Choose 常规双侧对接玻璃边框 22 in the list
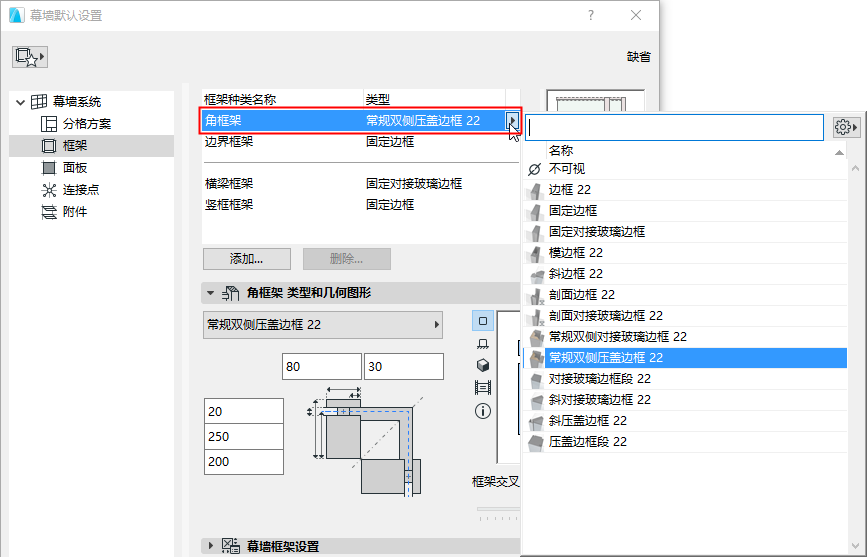Viewport: 867px width, 557px height. point(685,337)
